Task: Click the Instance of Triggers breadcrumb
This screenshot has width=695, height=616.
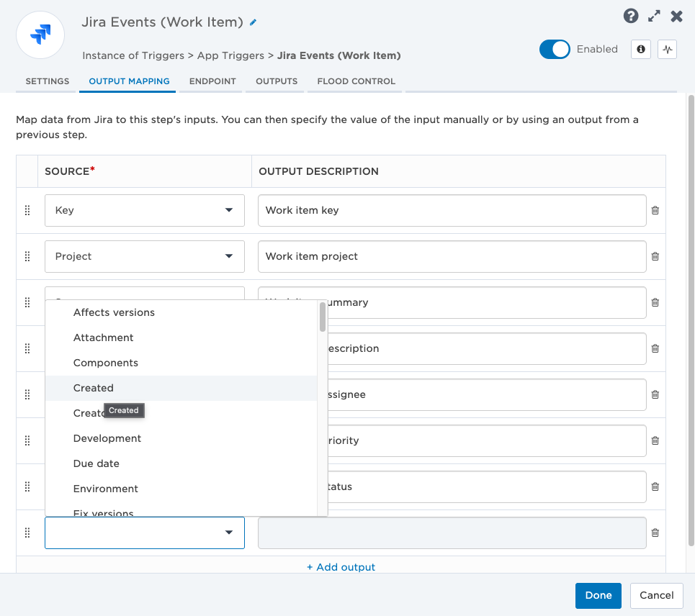Action: [133, 55]
